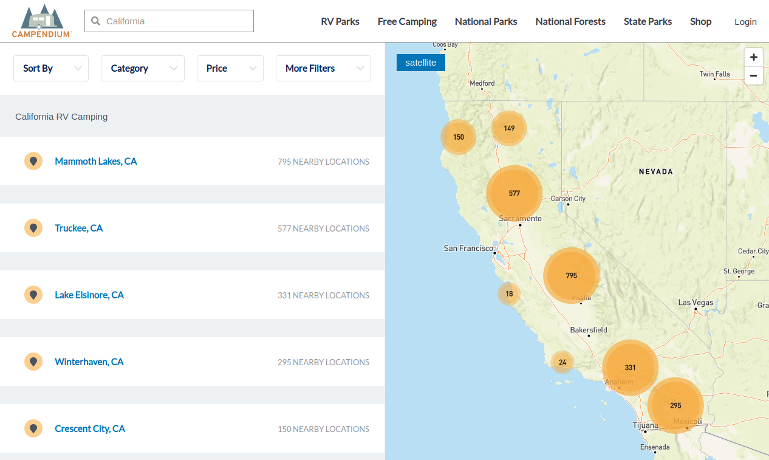Zoom out the map with minus button

[753, 76]
